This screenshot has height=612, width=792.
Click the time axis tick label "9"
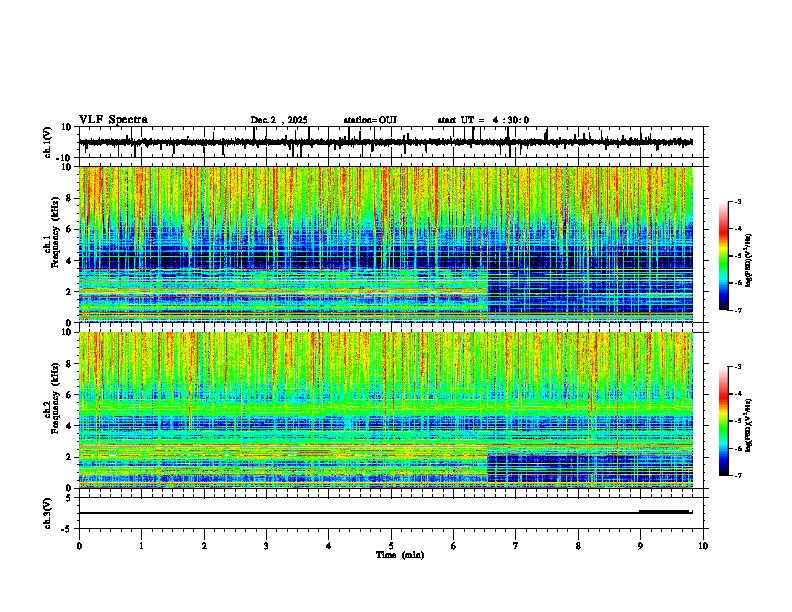pos(640,546)
